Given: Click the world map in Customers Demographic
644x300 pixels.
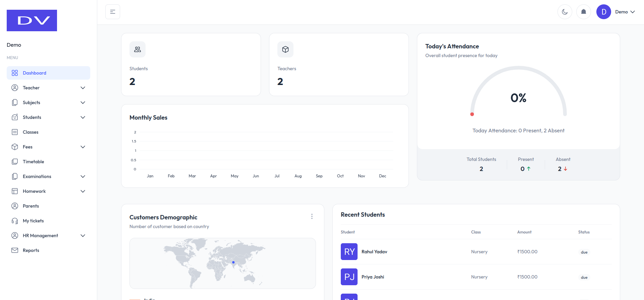Looking at the screenshot, I should coord(223,263).
